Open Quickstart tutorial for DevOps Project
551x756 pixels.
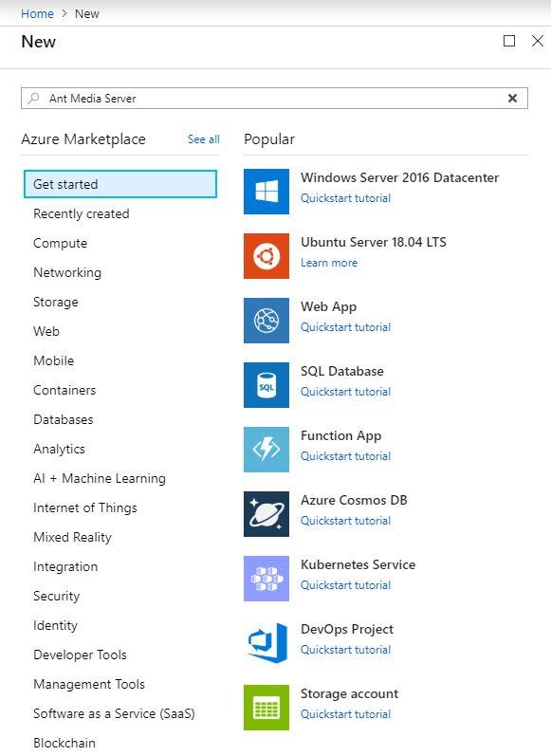click(x=345, y=650)
